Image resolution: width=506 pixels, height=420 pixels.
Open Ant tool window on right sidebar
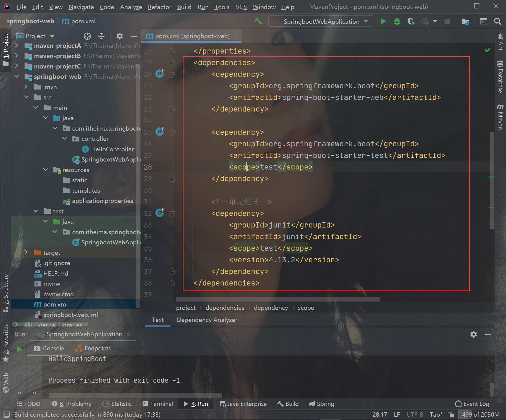coord(500,42)
